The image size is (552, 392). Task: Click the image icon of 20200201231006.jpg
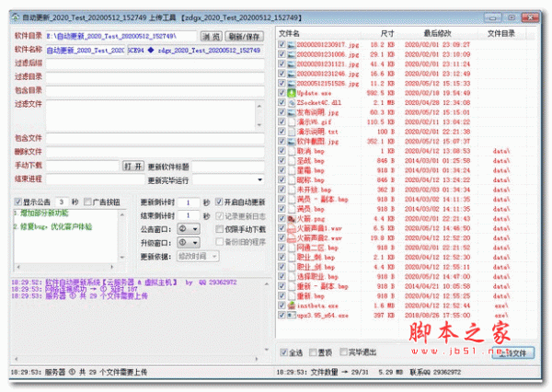coord(291,54)
